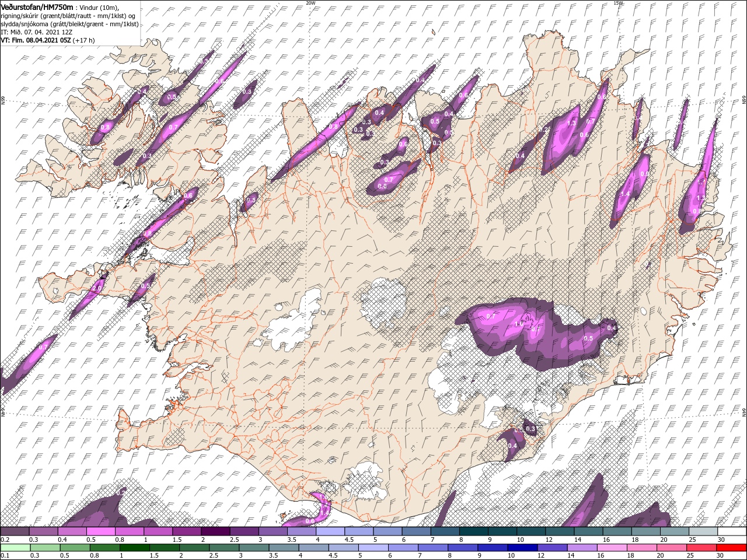Select the bright pink 0.5 snow legend swatch
Viewport: 747px width, 560px height.
click(x=100, y=531)
